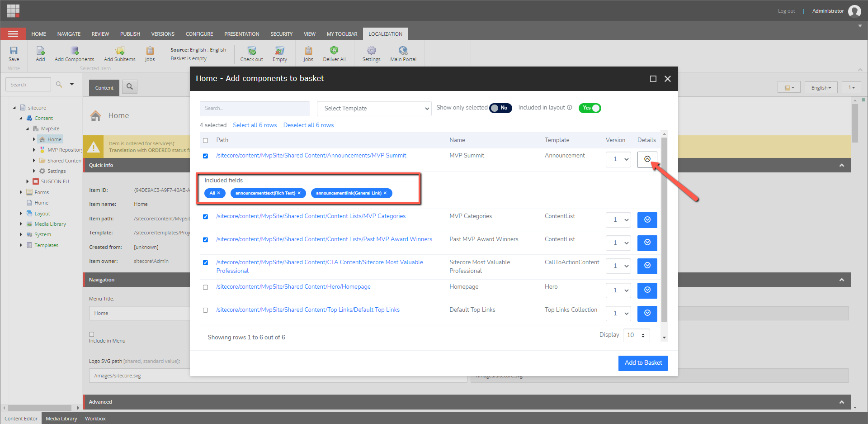Expand the Forms tree node
The image size is (868, 424).
tap(21, 192)
